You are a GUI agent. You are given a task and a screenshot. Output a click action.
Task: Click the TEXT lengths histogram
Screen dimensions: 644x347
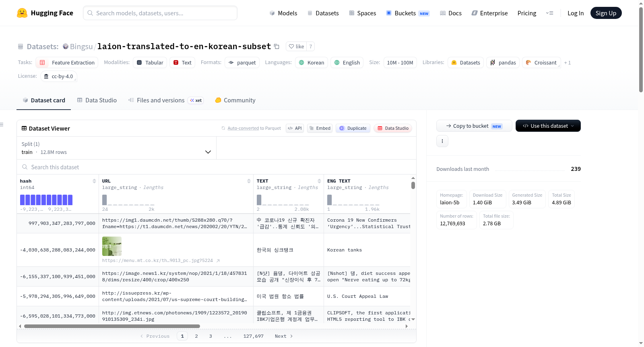click(283, 200)
